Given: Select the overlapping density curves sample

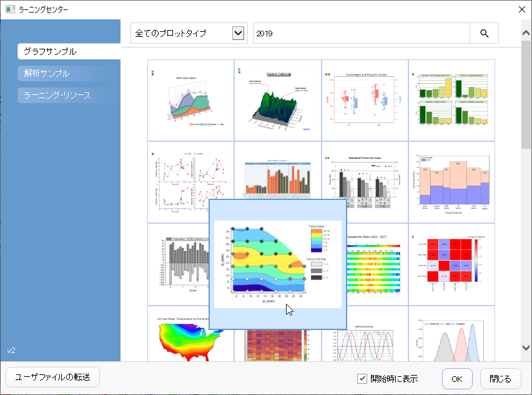Looking at the screenshot, I should 451,334.
